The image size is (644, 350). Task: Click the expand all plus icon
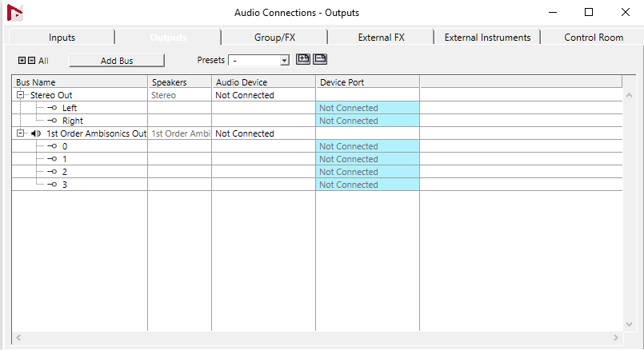[22, 61]
